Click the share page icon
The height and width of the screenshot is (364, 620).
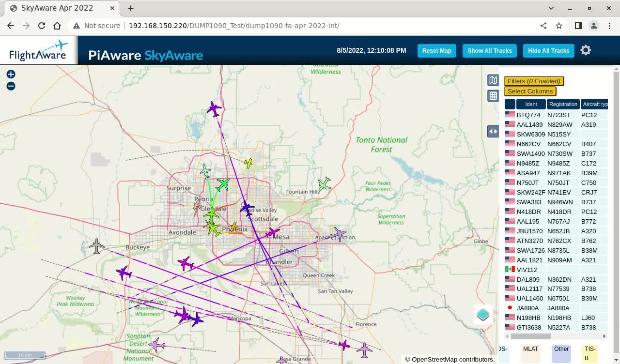pyautogui.click(x=543, y=26)
